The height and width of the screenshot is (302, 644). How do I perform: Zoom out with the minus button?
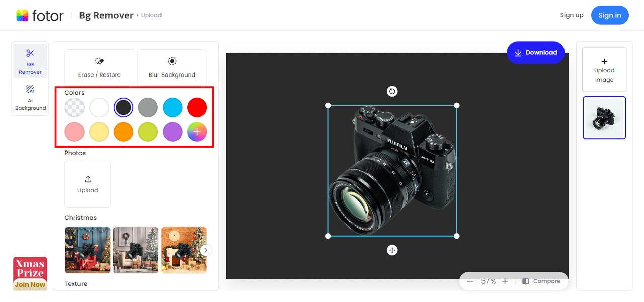[x=470, y=281]
